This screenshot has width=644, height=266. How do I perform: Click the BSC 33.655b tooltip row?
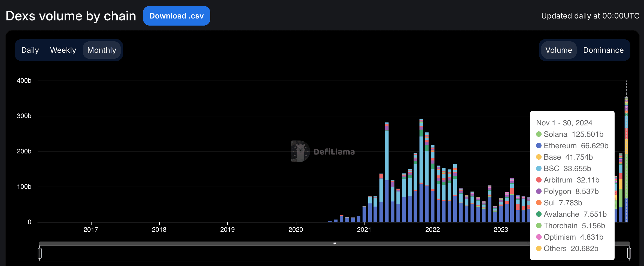click(x=563, y=169)
